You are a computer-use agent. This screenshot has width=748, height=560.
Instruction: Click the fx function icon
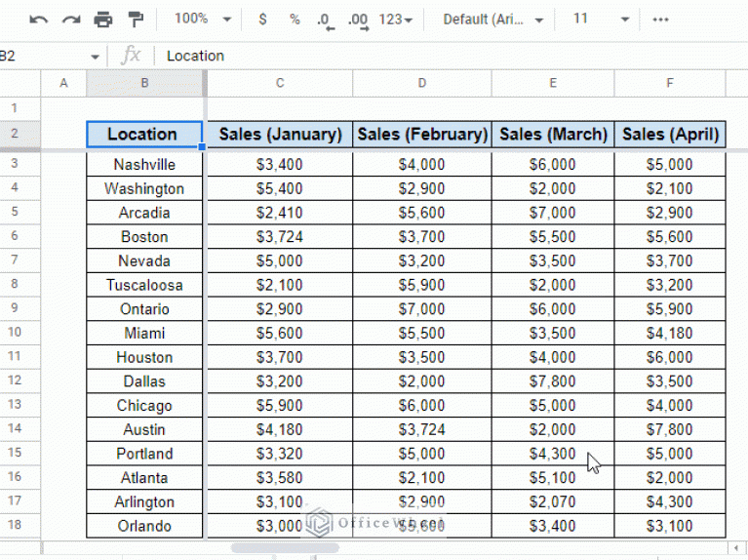(131, 56)
